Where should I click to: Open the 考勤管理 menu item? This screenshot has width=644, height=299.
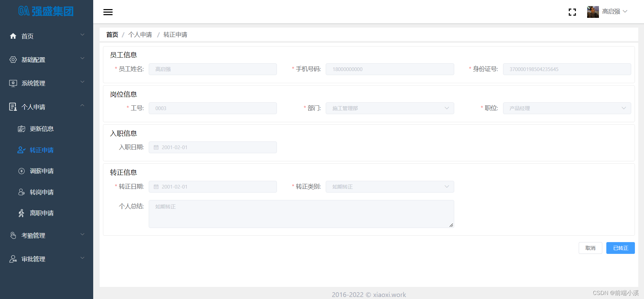point(46,235)
